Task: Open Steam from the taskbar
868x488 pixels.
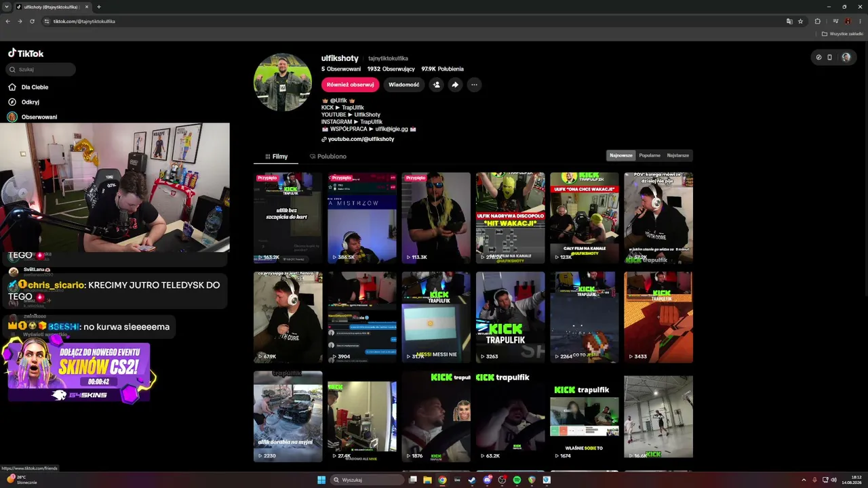Action: 472,480
